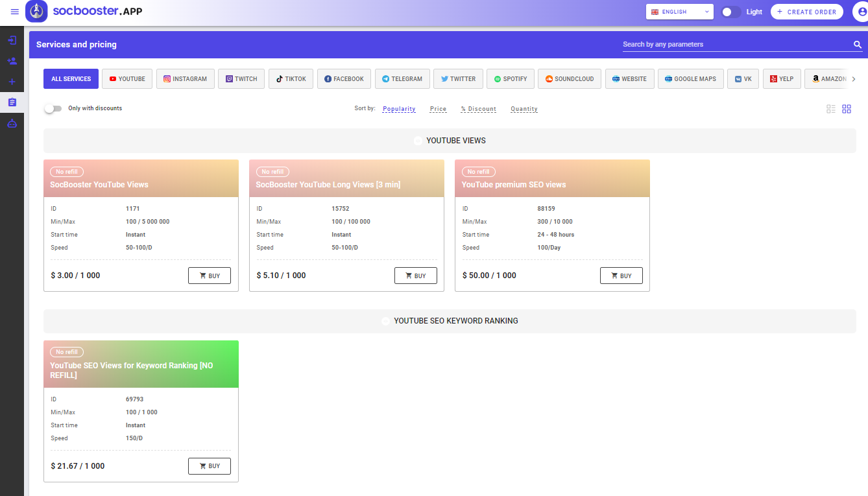Click the price $ 50.00 / 1 000
The image size is (868, 496).
coord(489,276)
